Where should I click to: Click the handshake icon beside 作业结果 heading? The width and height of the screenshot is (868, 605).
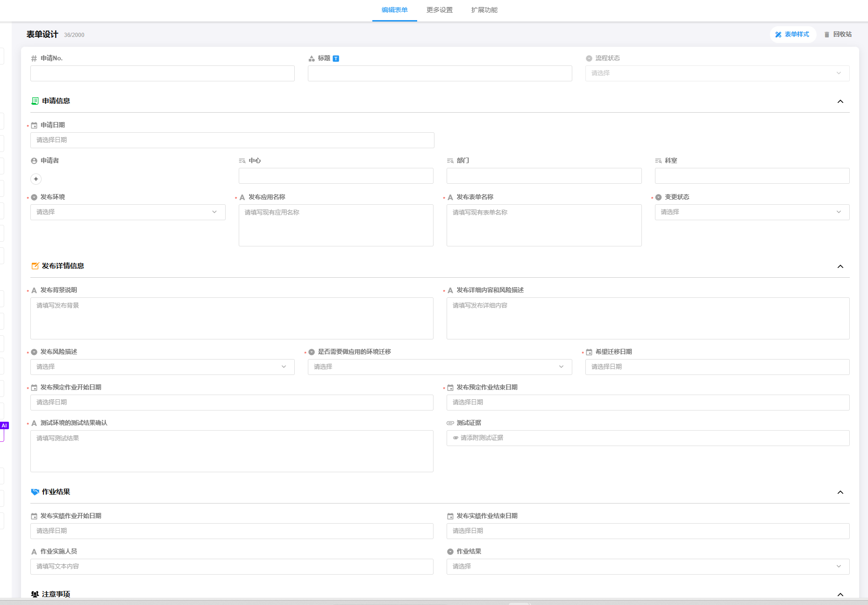point(35,492)
